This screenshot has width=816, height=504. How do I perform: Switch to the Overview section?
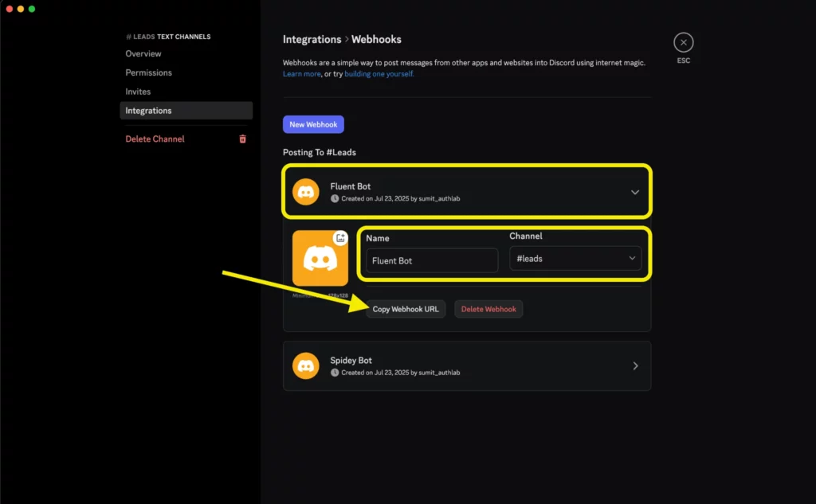pos(143,53)
